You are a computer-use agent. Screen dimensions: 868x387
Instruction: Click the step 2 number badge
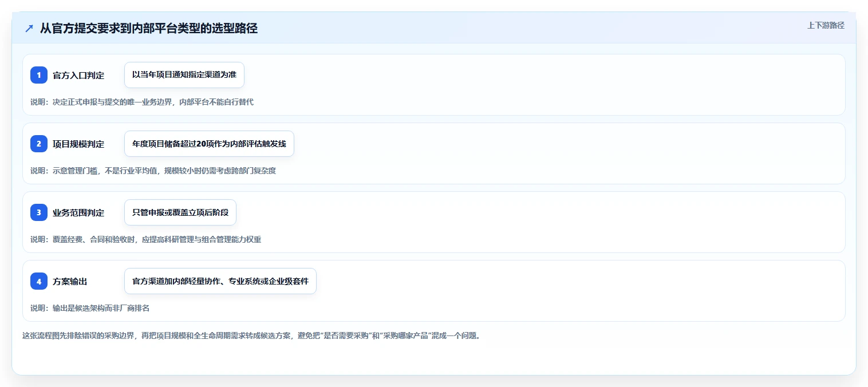click(x=39, y=144)
